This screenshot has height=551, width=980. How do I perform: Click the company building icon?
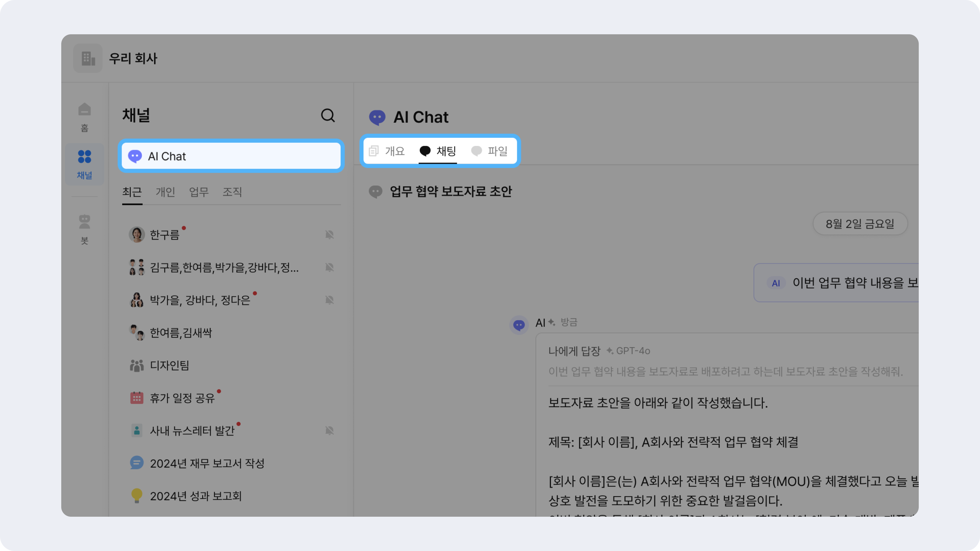tap(88, 58)
